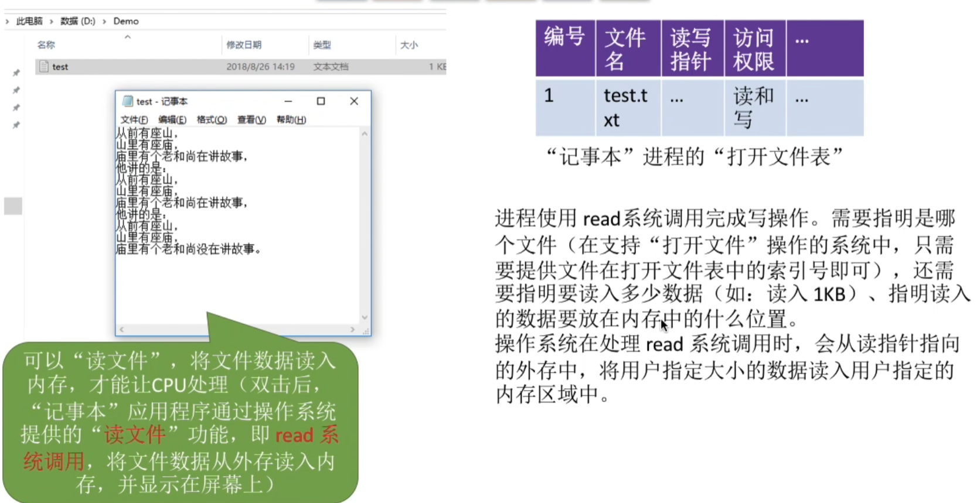Click the 读和写 cell in the table
Image resolution: width=980 pixels, height=503 pixels.
756,108
